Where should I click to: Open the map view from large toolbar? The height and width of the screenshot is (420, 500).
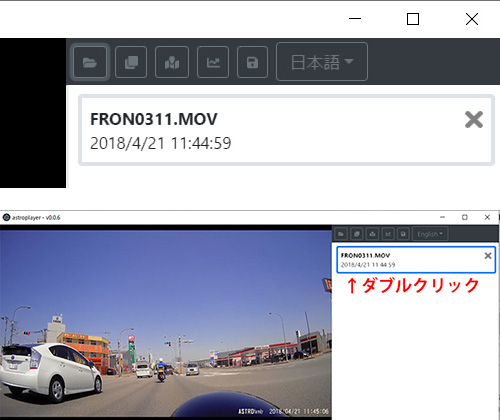tap(172, 62)
